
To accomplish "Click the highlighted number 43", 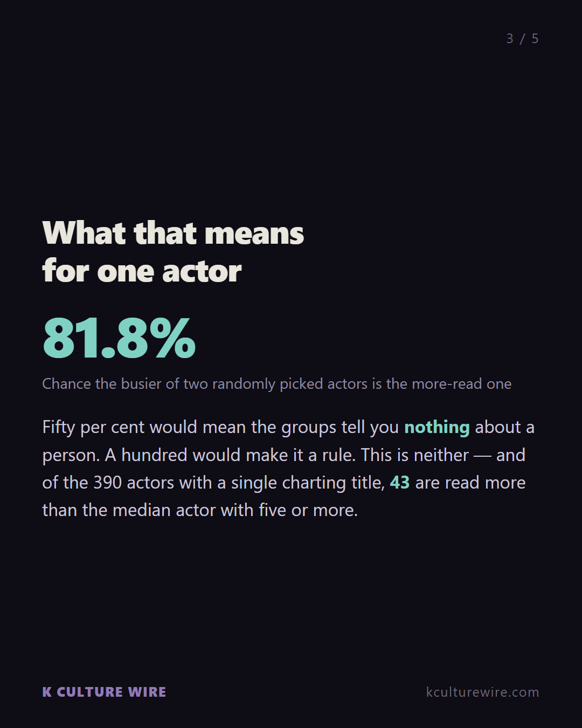I will point(399,483).
